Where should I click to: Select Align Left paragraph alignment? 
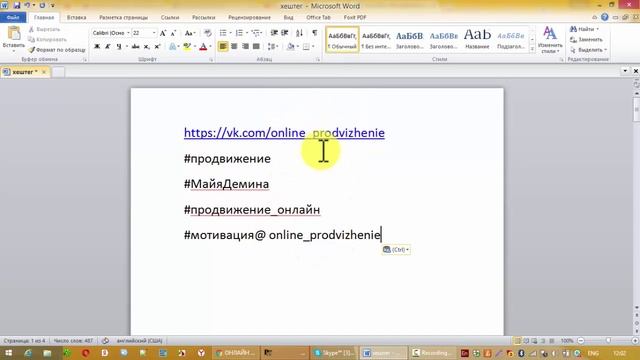[223, 47]
